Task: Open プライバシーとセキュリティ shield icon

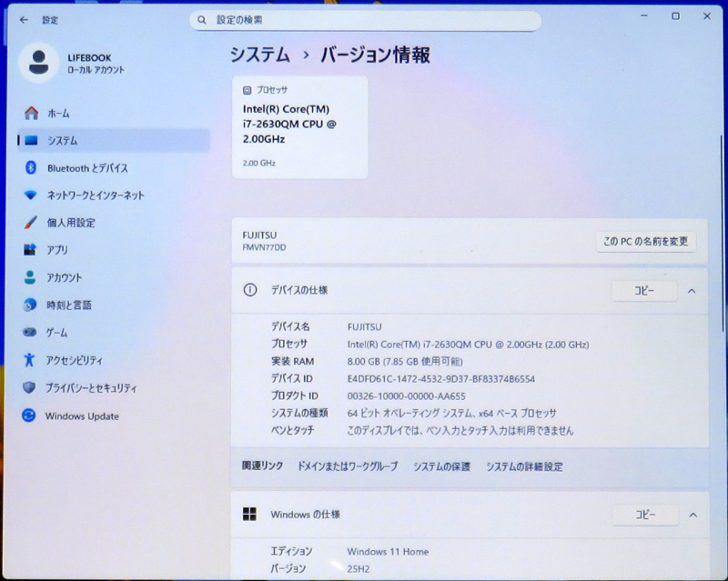Action: 29,387
